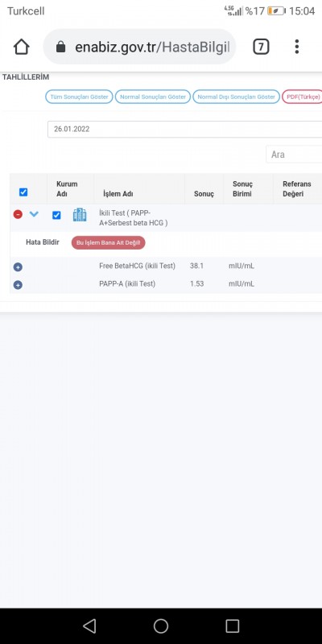Tap the Android back navigation button
Viewport: 322px width, 644px height.
pos(89,626)
